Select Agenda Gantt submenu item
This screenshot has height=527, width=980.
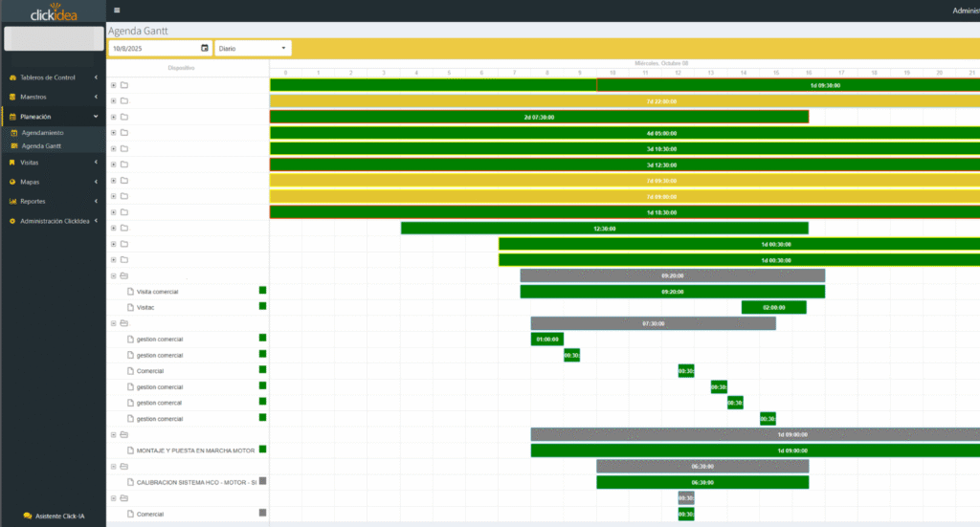[41, 146]
